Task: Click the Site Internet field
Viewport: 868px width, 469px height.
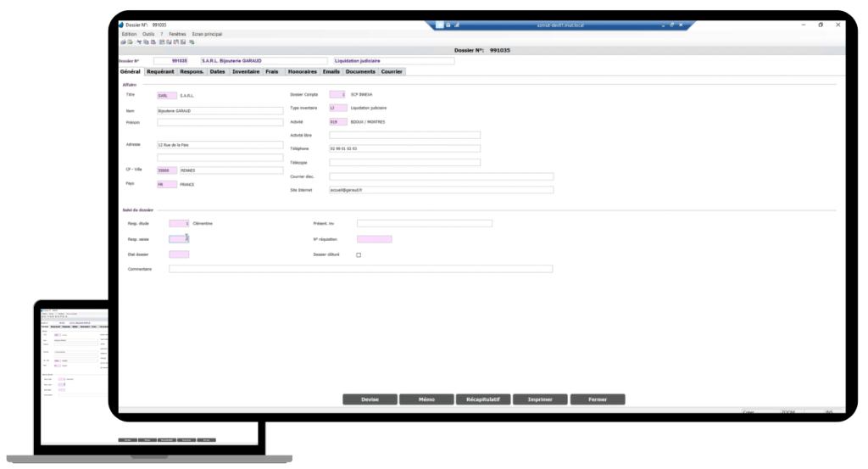Action: click(x=441, y=190)
